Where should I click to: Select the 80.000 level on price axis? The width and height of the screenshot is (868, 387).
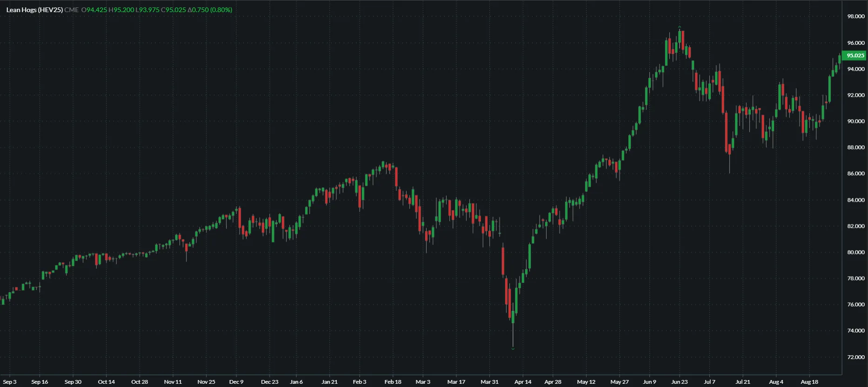tap(856, 252)
